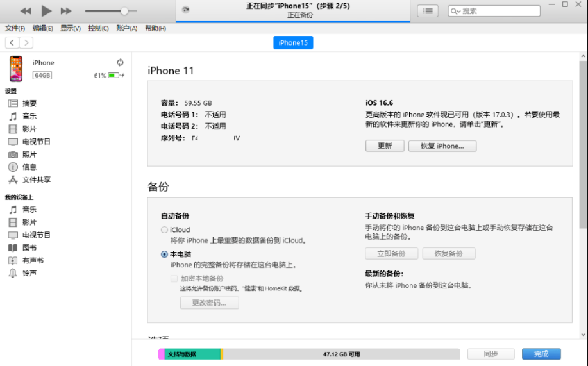
Task: Click the 47.12 GB 可用 free space segment
Action: [342, 354]
